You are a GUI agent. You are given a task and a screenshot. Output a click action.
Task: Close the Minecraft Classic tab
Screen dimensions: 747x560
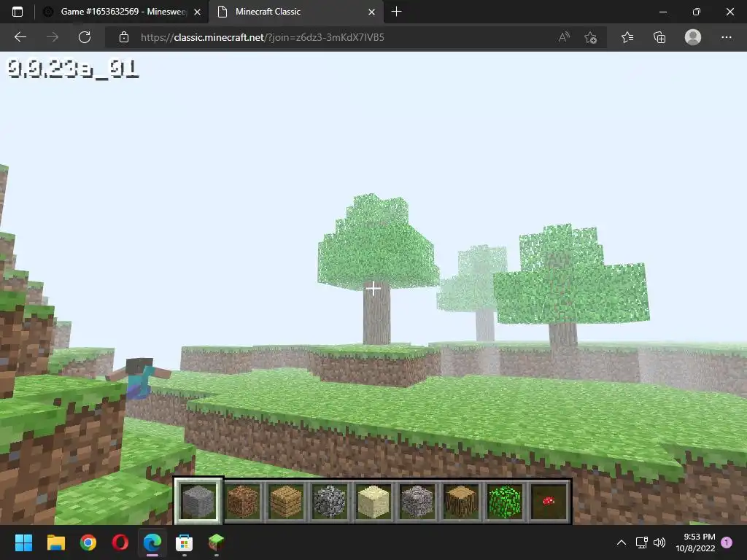[x=371, y=12]
